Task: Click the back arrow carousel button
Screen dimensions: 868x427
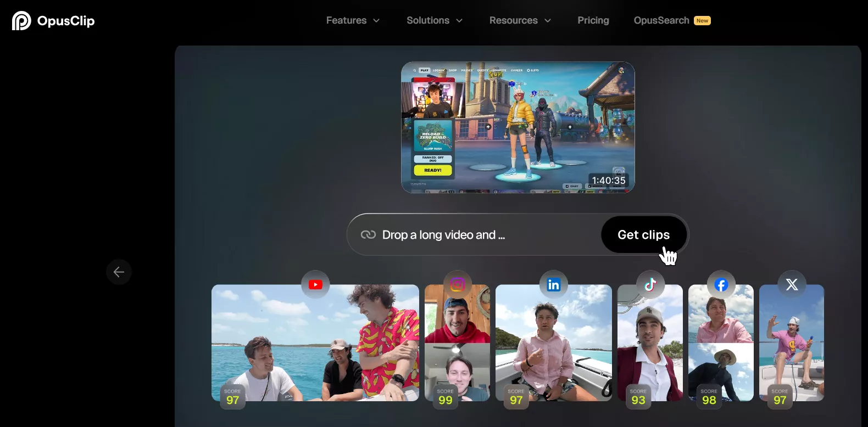Action: pos(119,272)
